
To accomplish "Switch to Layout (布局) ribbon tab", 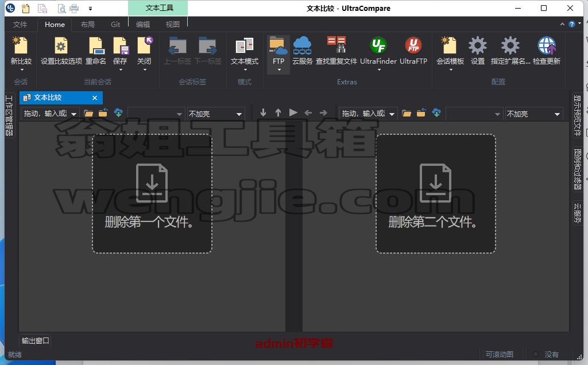I will click(88, 24).
